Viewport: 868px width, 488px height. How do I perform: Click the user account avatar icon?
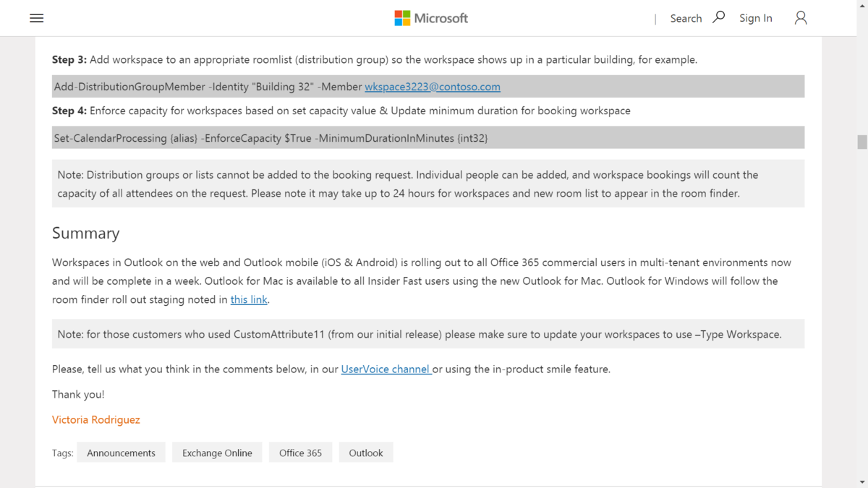(x=801, y=18)
